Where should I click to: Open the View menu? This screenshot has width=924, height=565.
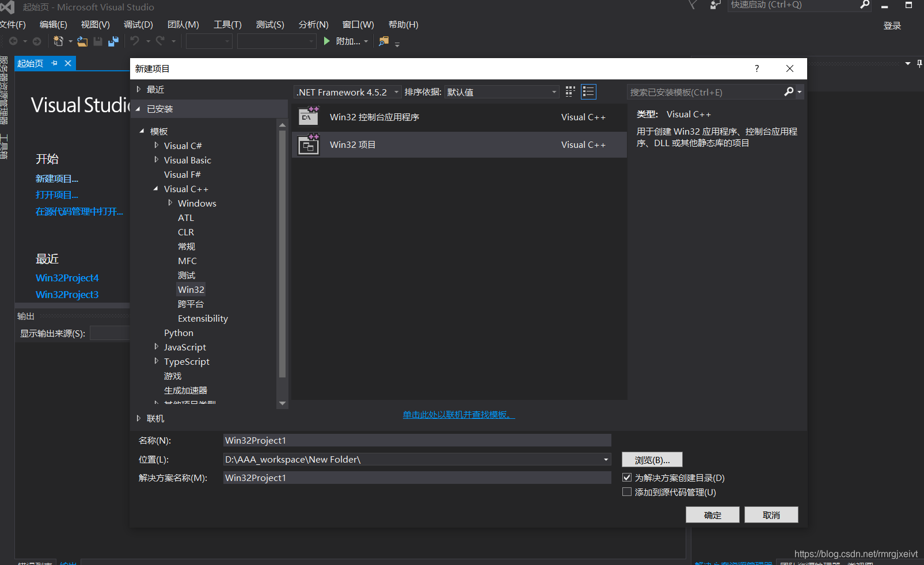pyautogui.click(x=95, y=25)
